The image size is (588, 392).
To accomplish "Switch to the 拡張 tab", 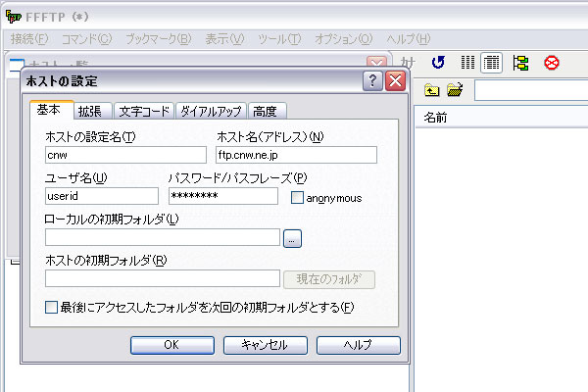I will (x=93, y=111).
